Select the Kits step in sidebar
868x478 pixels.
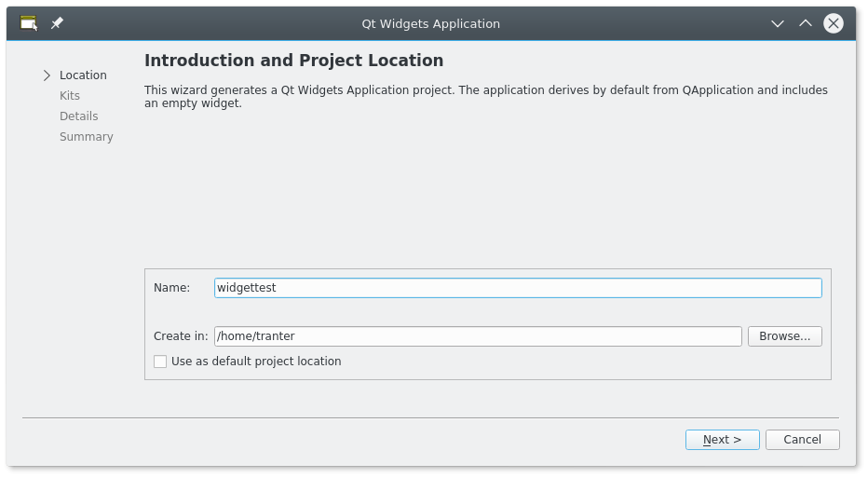tap(70, 96)
